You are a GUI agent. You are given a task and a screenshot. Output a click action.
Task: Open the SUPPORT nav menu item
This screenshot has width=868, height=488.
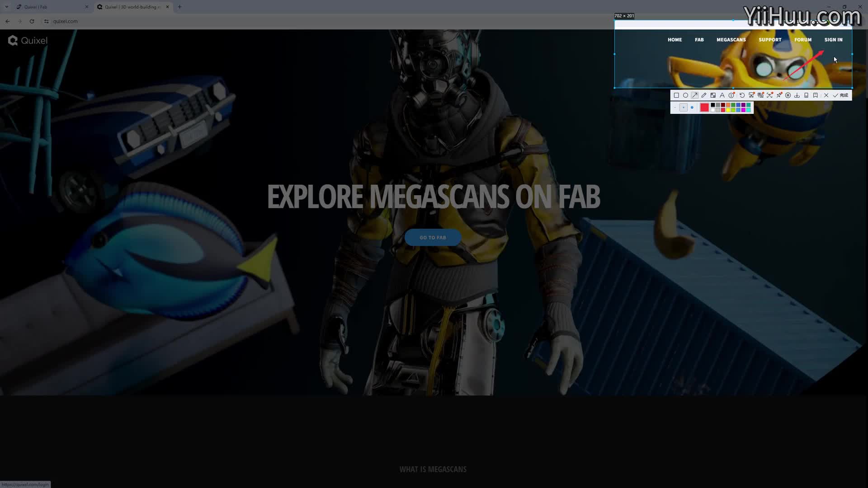770,40
